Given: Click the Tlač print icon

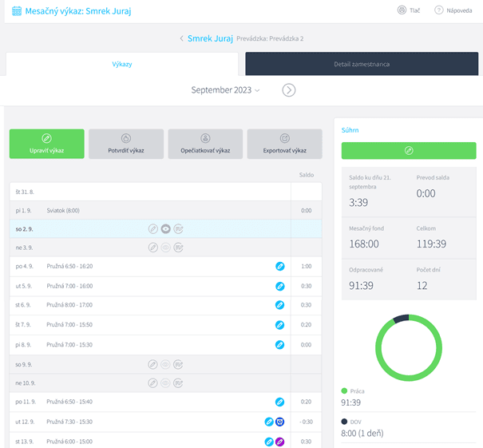Looking at the screenshot, I should click(402, 10).
